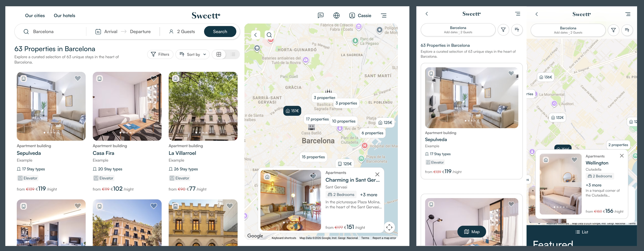Favorite the Charming in Sant Gervasi apartment
This screenshot has height=251, width=644.
(x=313, y=176)
